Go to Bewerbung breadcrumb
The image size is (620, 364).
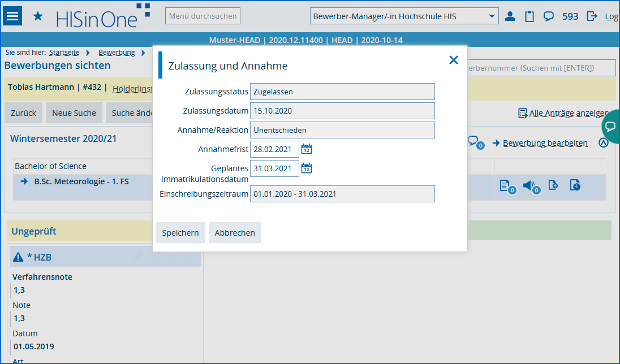(x=117, y=53)
